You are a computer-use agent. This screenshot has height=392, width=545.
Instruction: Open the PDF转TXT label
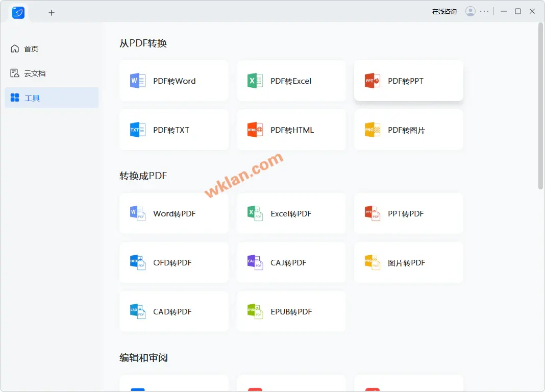pos(171,130)
